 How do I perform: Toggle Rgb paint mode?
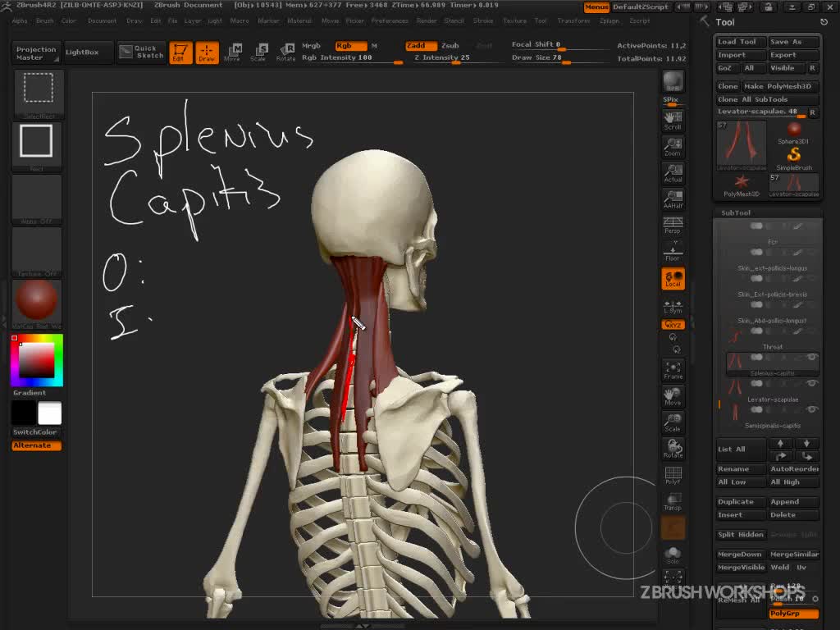351,46
